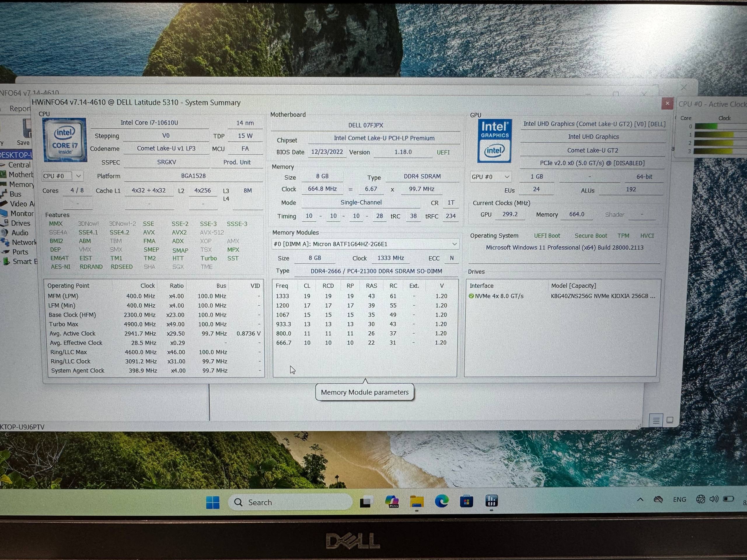Click the "Microsoft Windows 11 Professional" OS line
747x560 pixels.
click(x=565, y=248)
